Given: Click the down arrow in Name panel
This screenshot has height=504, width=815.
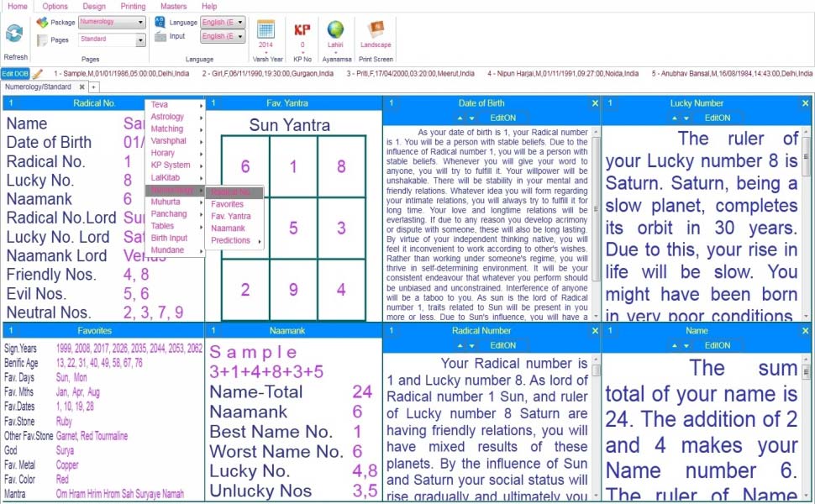Looking at the screenshot, I should [x=686, y=346].
